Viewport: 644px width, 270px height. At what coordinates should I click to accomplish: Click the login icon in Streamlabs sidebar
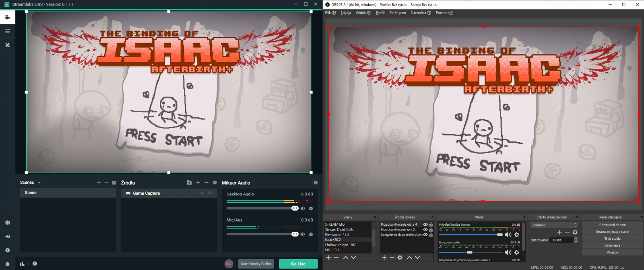(7, 237)
